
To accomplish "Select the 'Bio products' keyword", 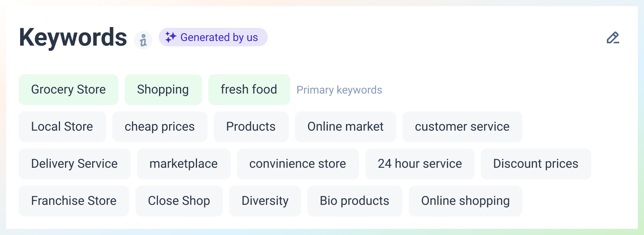I will tap(355, 201).
